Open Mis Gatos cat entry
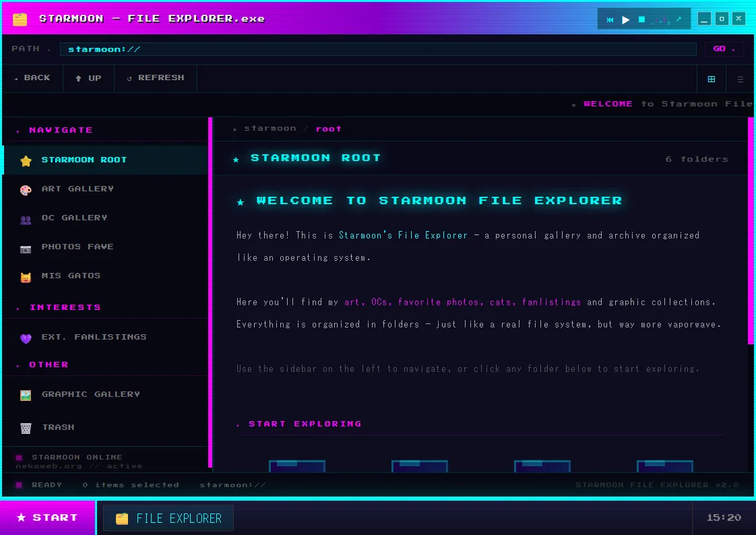756x535 pixels. [x=106, y=276]
